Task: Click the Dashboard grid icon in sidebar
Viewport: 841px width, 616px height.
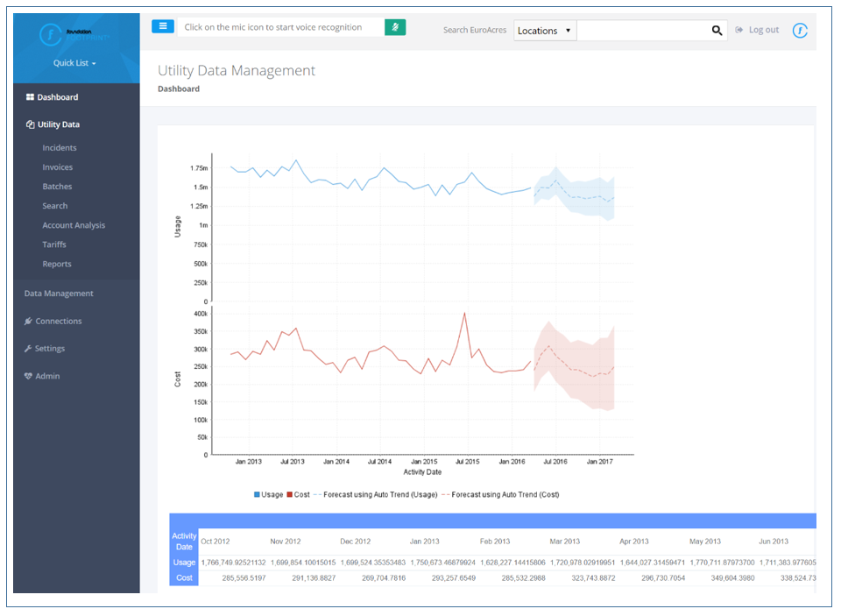Action: pos(32,97)
